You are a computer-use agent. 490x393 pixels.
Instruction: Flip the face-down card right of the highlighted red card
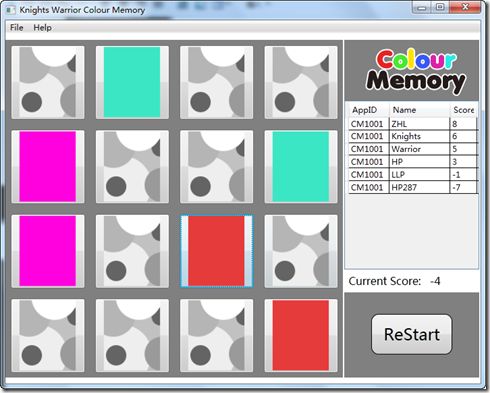[x=301, y=251]
